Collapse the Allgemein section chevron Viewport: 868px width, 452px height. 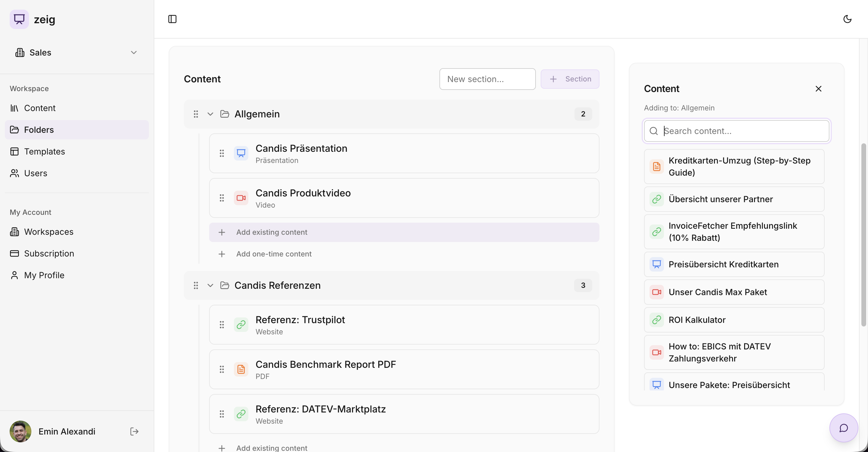point(210,114)
